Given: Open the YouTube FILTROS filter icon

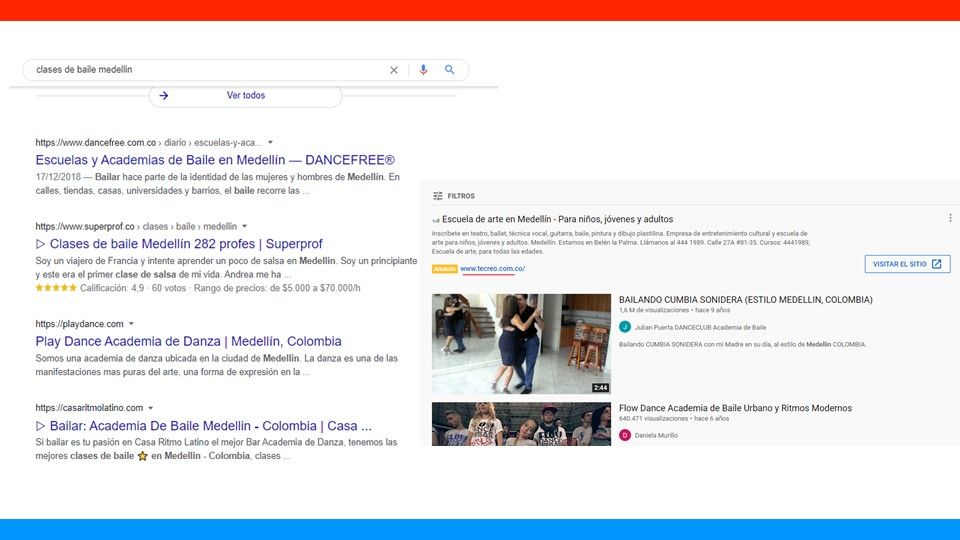Looking at the screenshot, I should [437, 196].
